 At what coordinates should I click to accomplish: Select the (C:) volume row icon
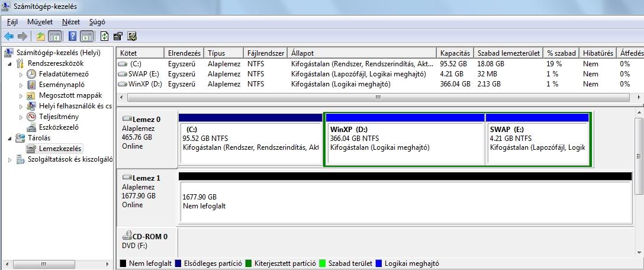tap(123, 64)
